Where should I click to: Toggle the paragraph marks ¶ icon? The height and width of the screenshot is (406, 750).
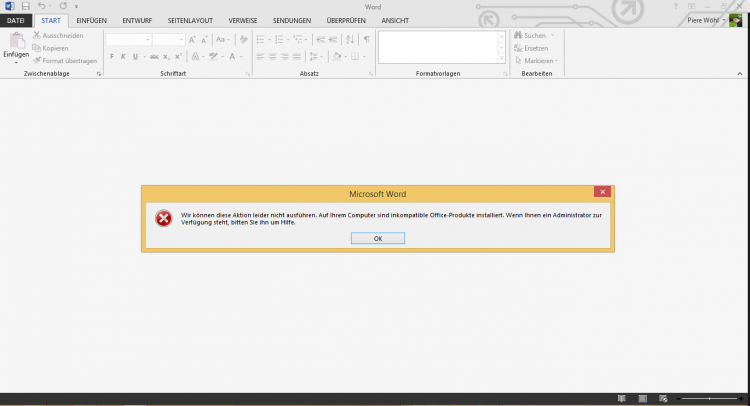(366, 40)
